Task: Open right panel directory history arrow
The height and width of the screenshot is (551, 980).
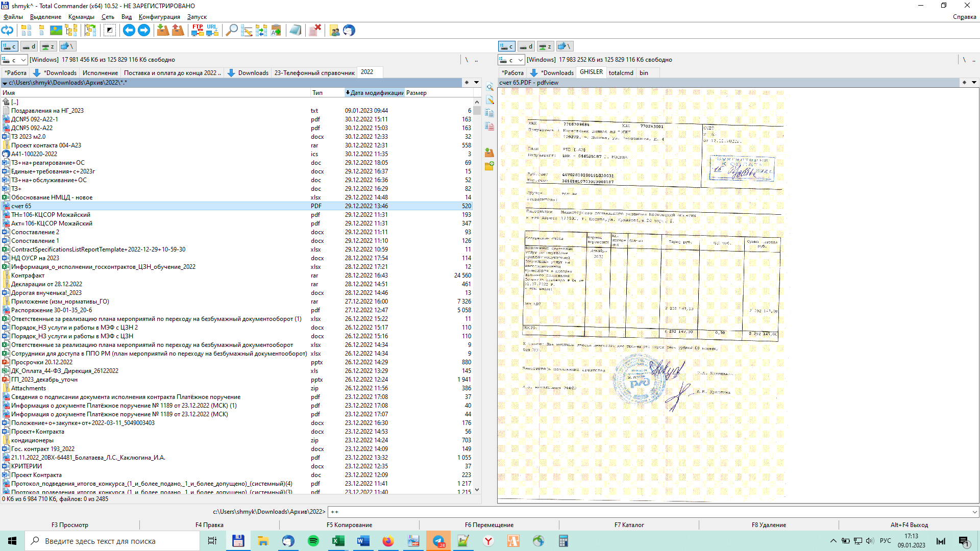Action: [x=974, y=83]
